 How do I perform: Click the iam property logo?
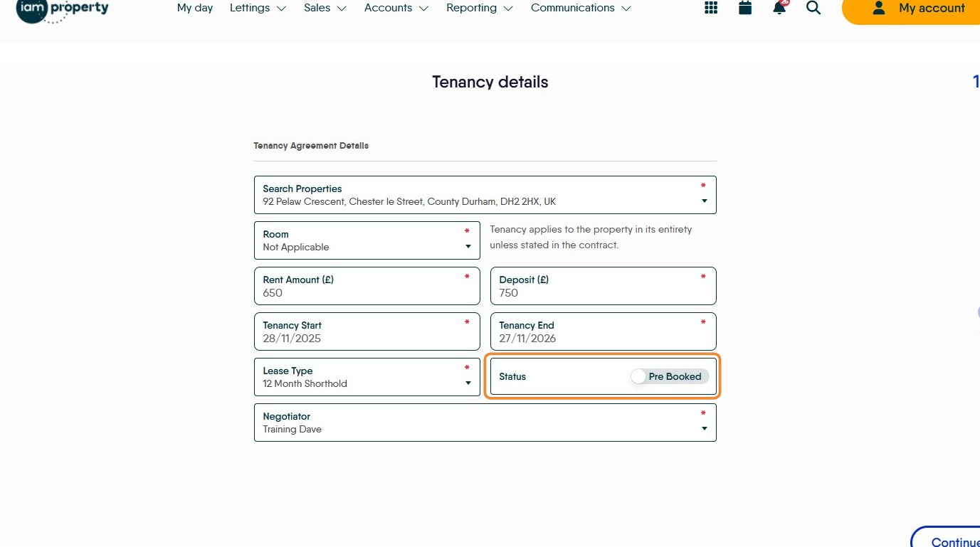tap(63, 10)
